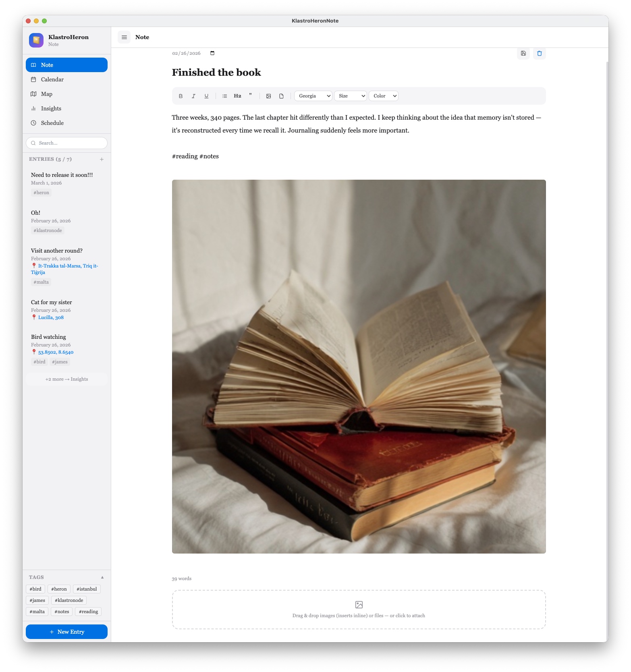631x672 pixels.
Task: Save the current note entry
Action: coord(523,53)
